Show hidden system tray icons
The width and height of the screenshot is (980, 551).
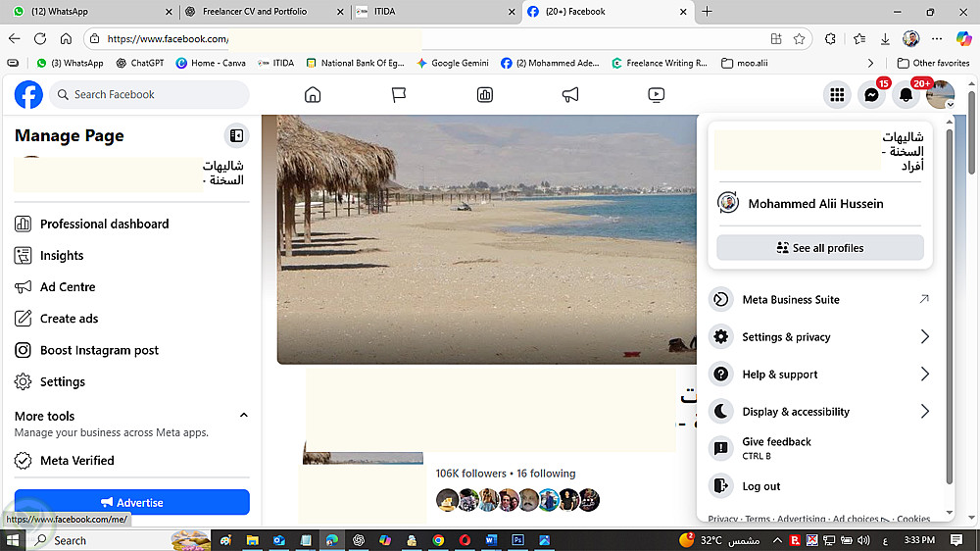pos(777,540)
